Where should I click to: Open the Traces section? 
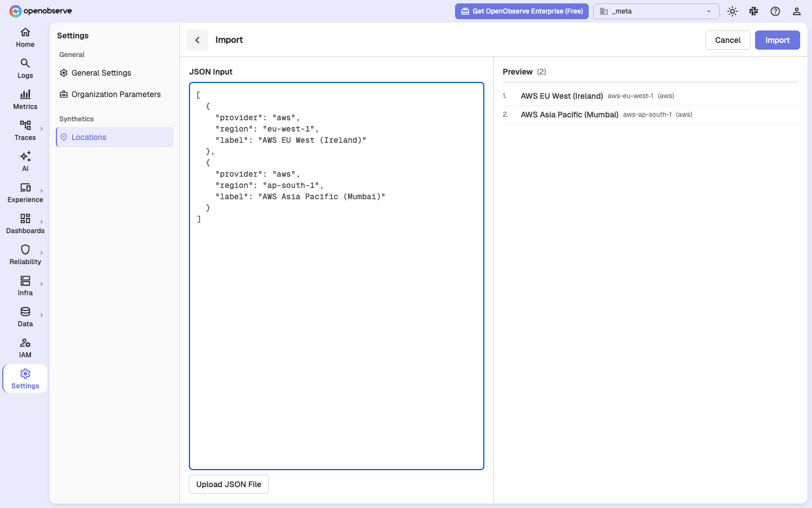(25, 131)
